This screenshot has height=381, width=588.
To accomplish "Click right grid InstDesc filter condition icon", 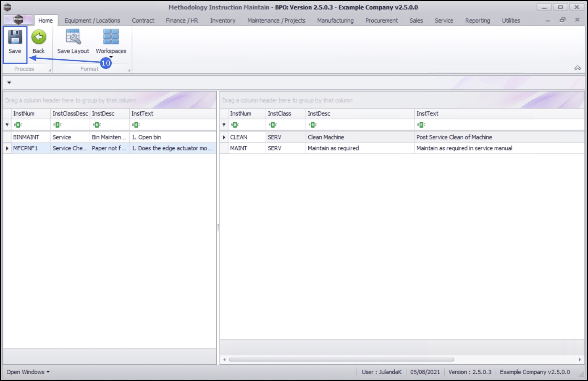I will point(313,125).
